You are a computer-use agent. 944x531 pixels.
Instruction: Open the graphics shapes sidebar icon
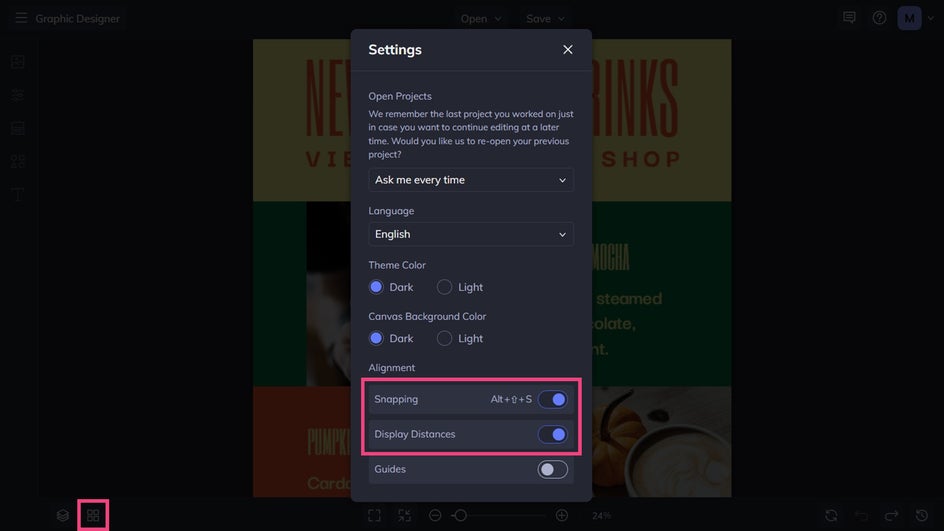18,161
